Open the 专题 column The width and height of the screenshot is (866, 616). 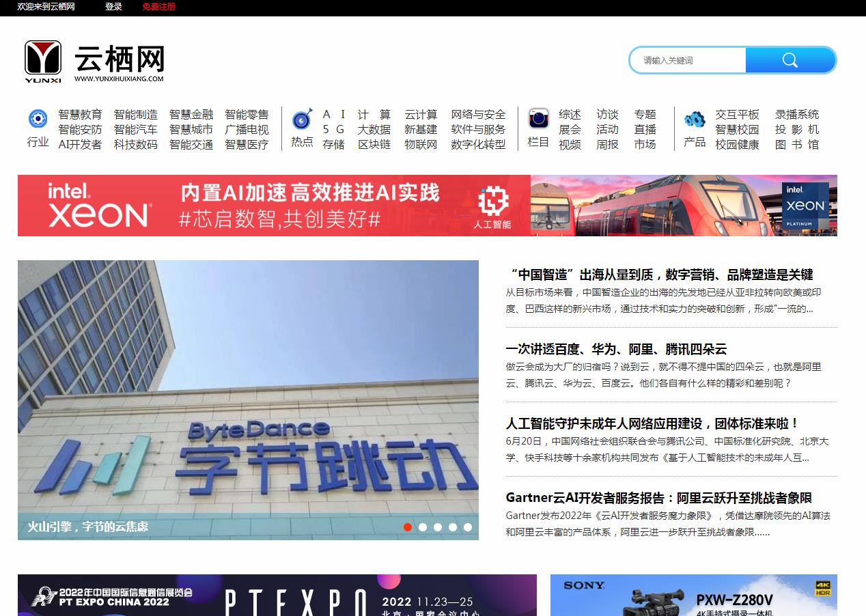(x=645, y=115)
